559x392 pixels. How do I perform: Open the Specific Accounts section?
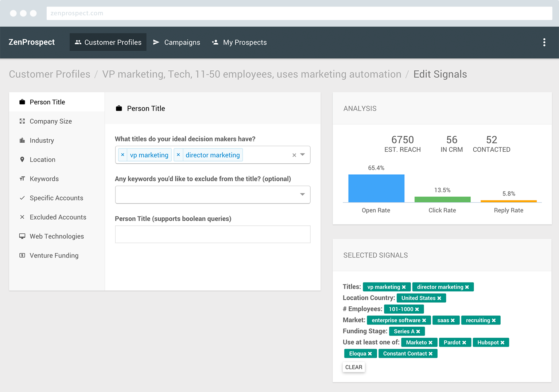tap(57, 198)
